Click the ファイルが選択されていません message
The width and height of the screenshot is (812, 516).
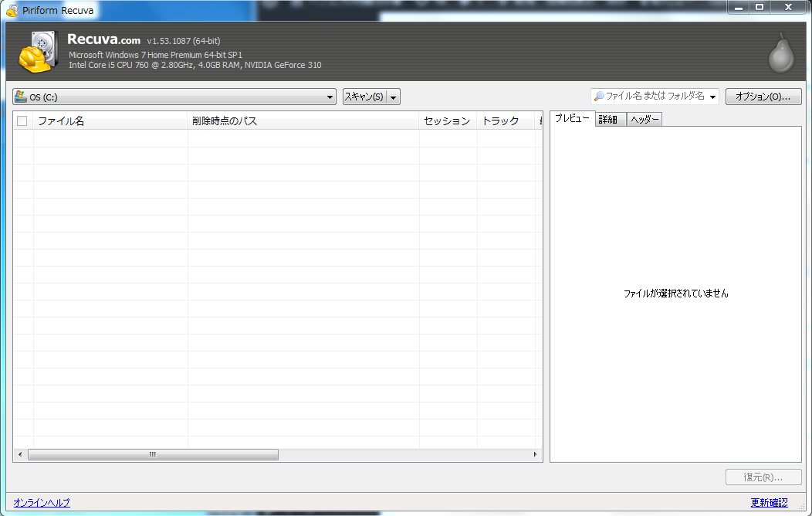point(675,294)
